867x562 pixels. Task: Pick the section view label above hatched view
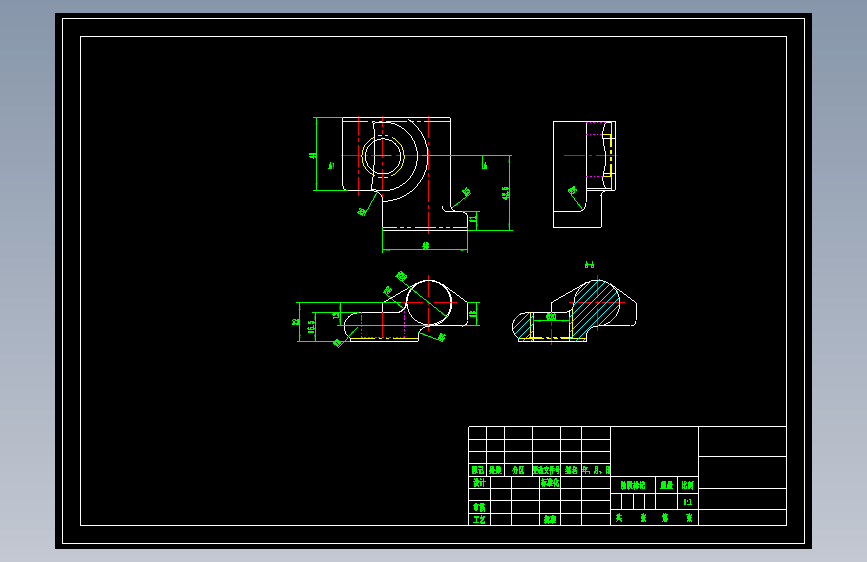coord(589,265)
